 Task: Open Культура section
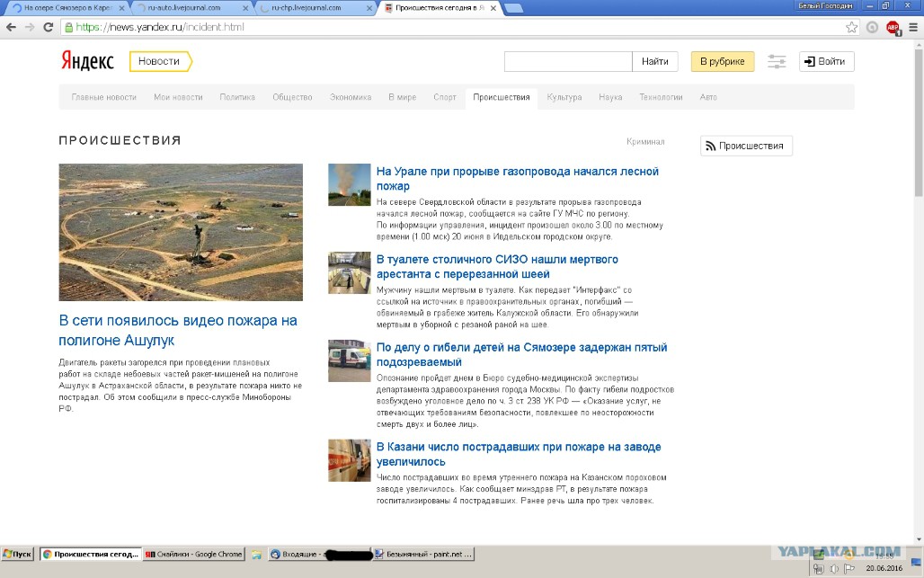(x=564, y=97)
